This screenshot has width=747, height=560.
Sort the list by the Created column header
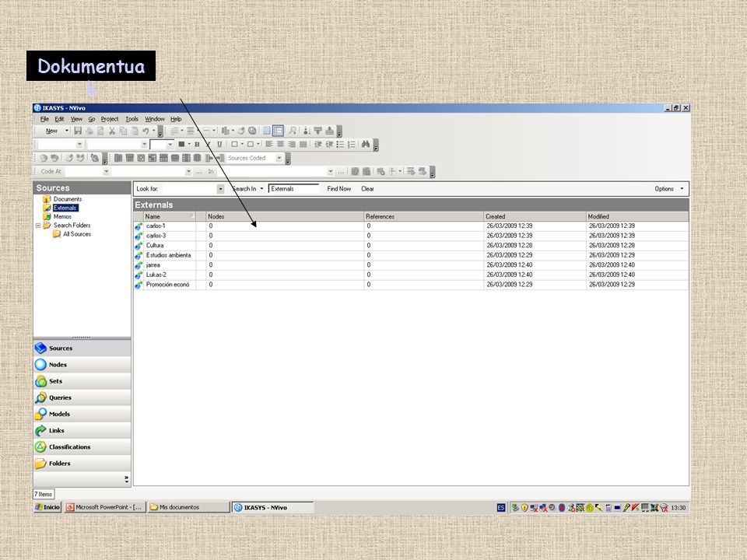[535, 216]
